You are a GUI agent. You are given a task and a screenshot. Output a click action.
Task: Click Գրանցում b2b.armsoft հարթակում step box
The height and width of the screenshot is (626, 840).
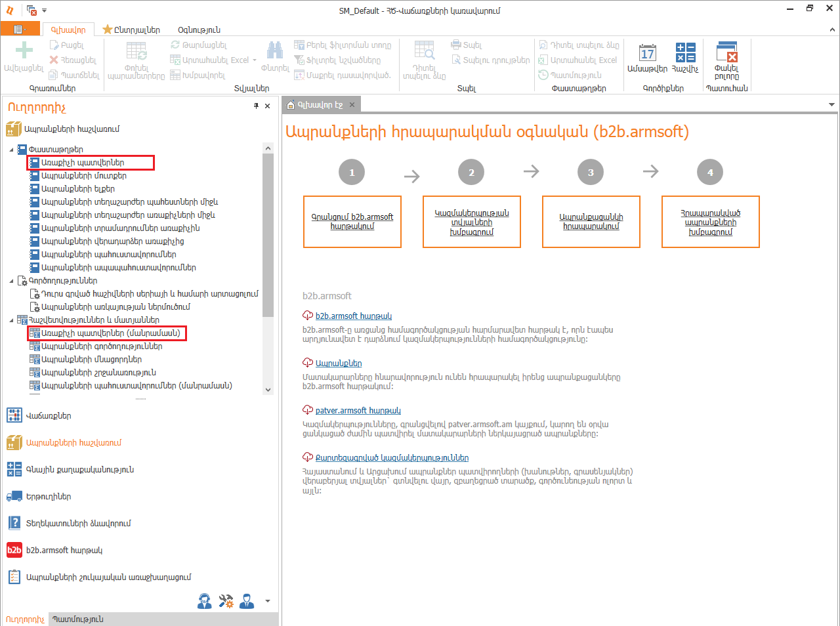352,222
